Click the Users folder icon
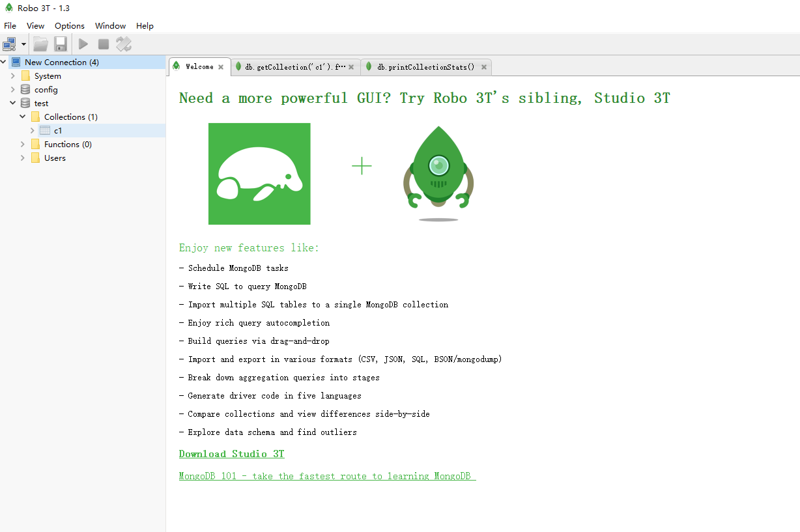The width and height of the screenshot is (800, 532). point(35,158)
